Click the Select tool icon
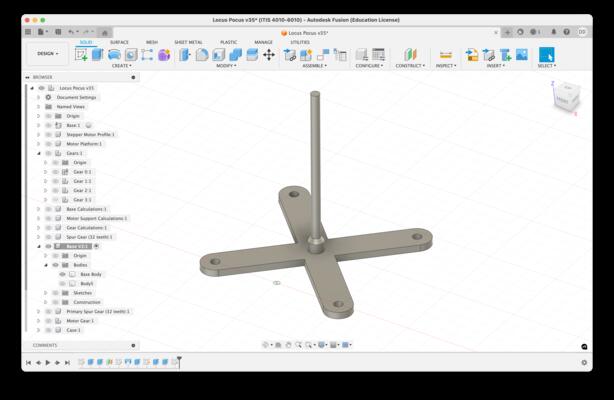Viewport: 614px width, 400px height. pos(547,55)
